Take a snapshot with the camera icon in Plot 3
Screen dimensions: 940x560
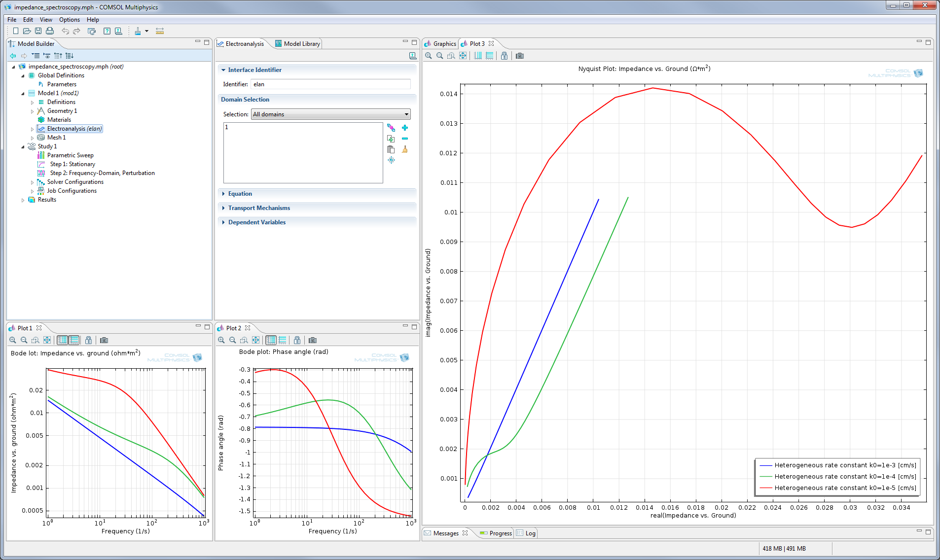(x=519, y=56)
